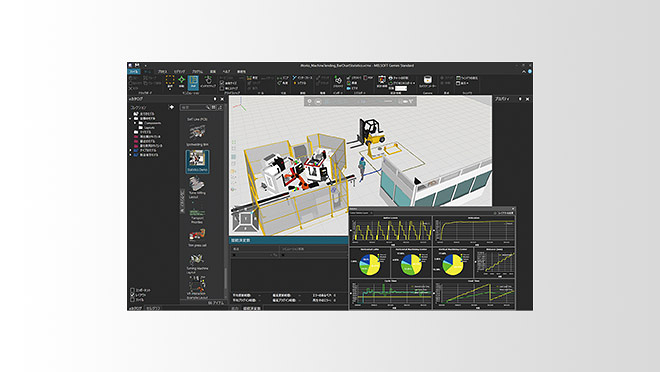
Task: Open the Statistics dashboard icon in ribbon
Action: coord(382,80)
